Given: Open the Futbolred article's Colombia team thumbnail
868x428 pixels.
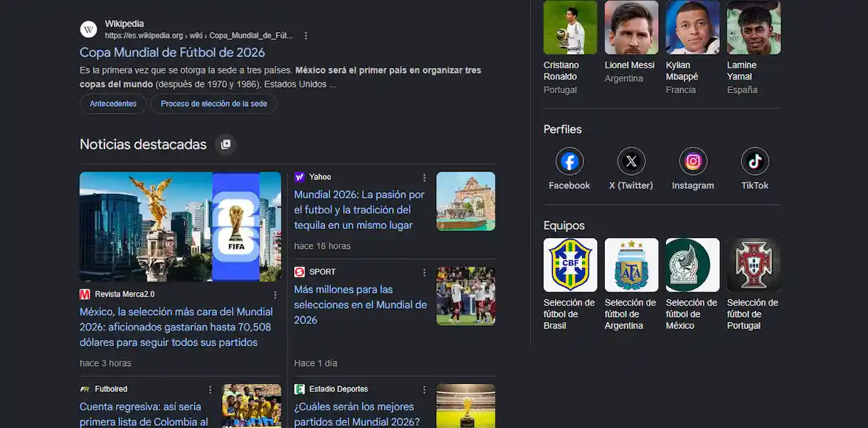Looking at the screenshot, I should 251,406.
